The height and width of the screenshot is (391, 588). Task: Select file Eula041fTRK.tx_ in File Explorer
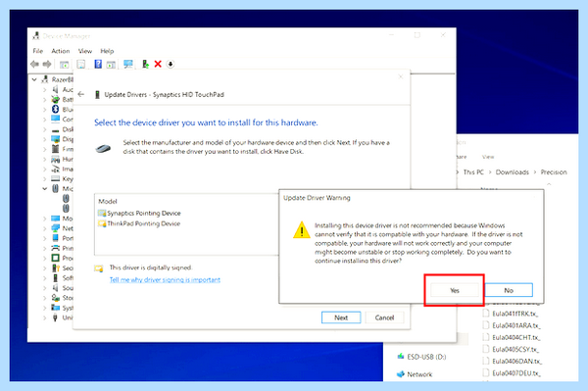pyautogui.click(x=511, y=314)
